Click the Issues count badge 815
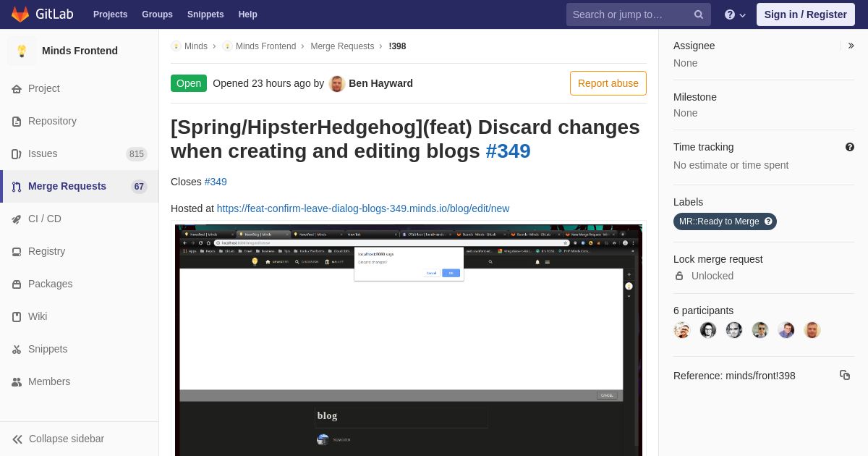This screenshot has width=868, height=456. pos(137,154)
